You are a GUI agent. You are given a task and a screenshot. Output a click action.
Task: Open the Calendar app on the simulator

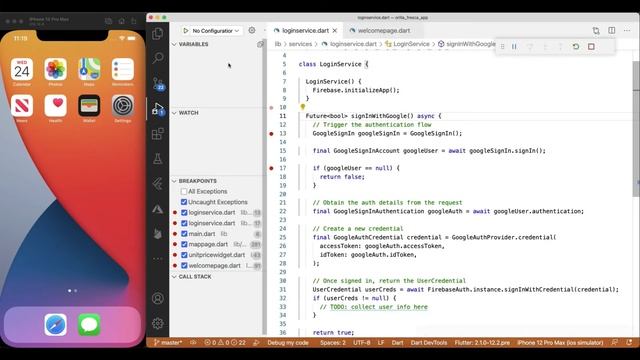[x=22, y=69]
